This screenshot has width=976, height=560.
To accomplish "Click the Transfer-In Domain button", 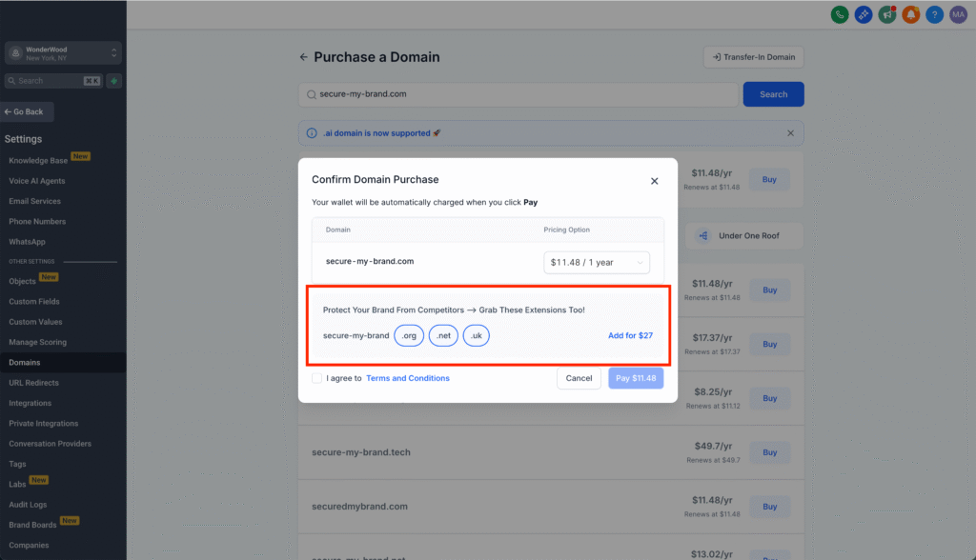I will pos(754,57).
